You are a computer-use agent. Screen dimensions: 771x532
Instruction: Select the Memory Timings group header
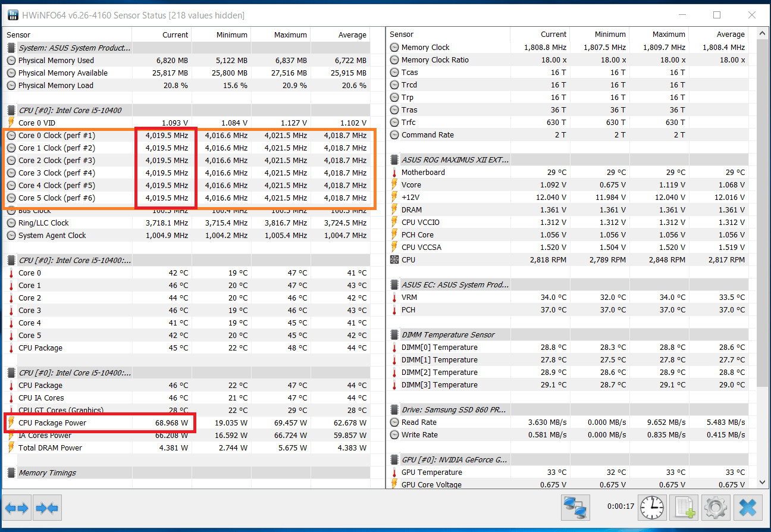(187, 472)
